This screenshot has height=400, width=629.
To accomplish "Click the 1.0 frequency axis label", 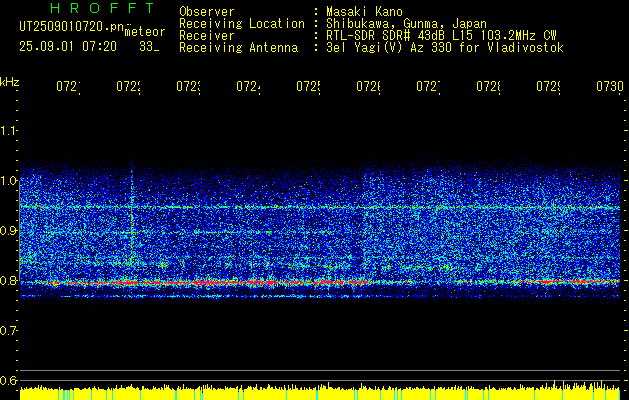I will (8, 181).
